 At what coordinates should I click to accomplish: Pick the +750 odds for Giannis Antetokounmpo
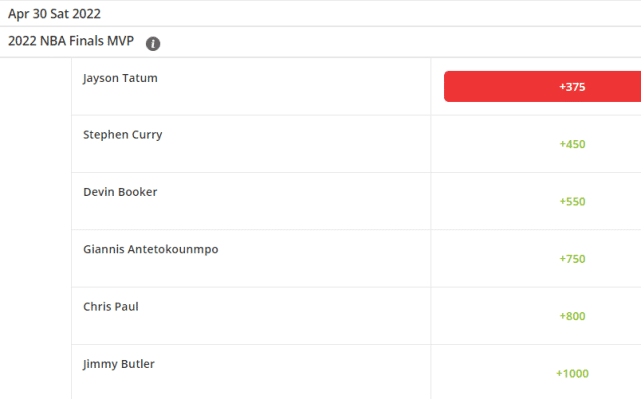572,259
